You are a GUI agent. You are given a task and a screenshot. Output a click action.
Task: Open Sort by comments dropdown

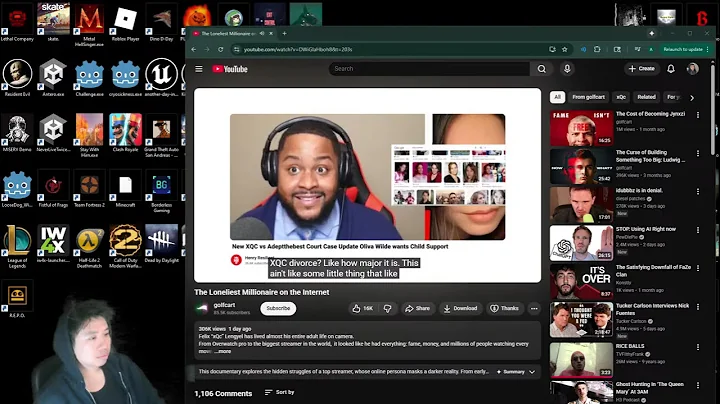tap(280, 392)
